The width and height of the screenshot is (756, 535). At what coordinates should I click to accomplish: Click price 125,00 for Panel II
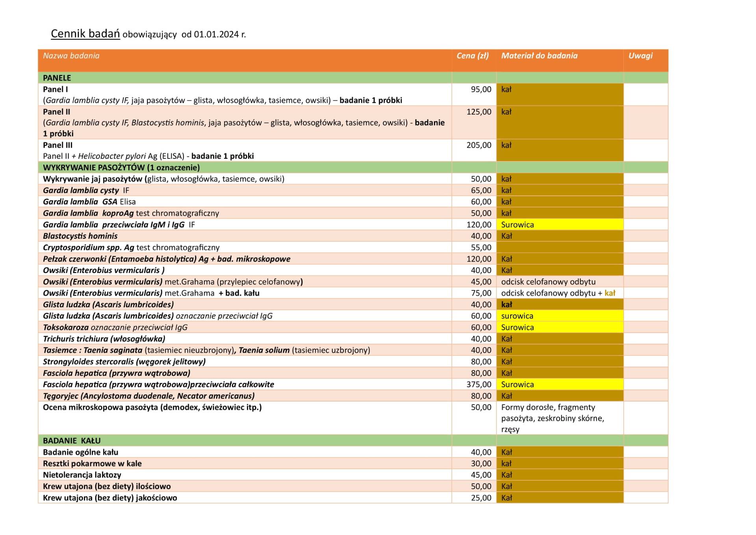(479, 112)
